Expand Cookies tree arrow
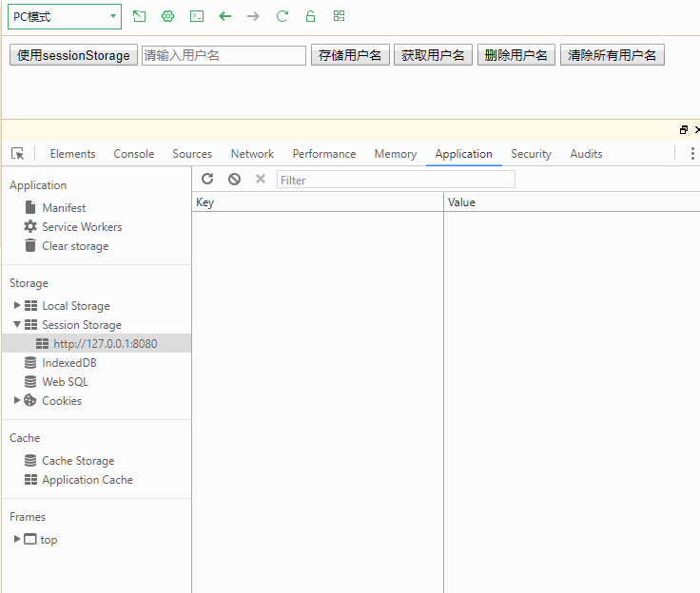The width and height of the screenshot is (700, 593). click(x=17, y=400)
